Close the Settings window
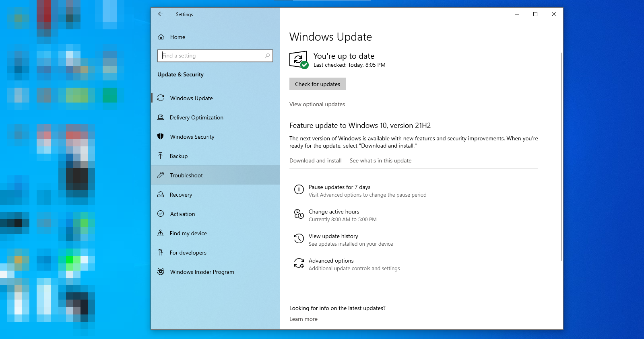 tap(554, 14)
